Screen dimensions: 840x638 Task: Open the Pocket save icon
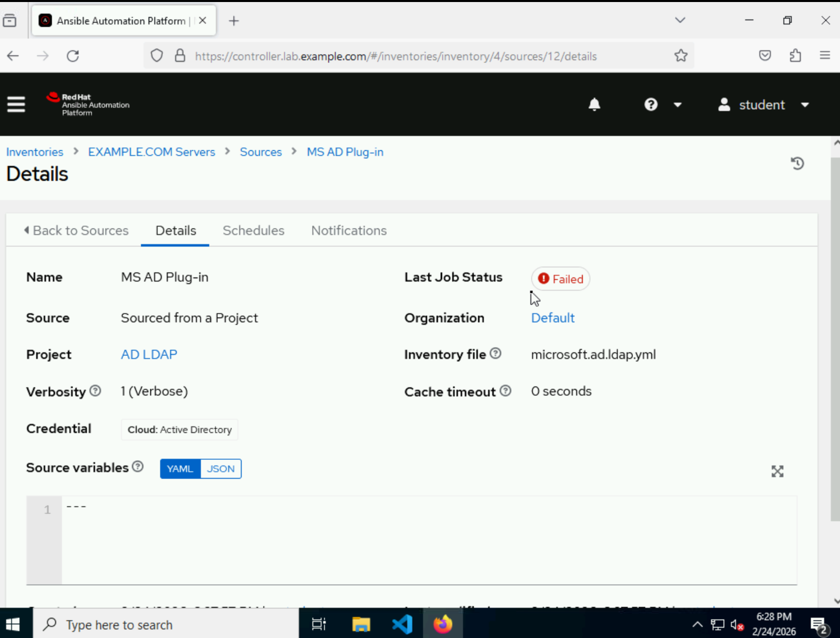(x=765, y=56)
